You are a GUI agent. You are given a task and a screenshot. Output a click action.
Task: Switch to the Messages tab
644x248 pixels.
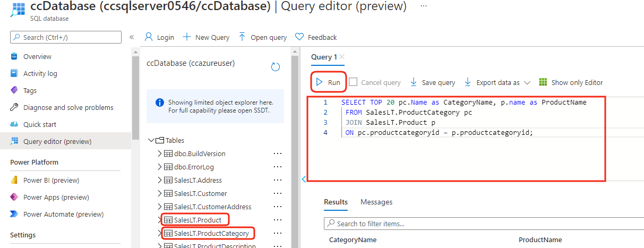point(376,202)
